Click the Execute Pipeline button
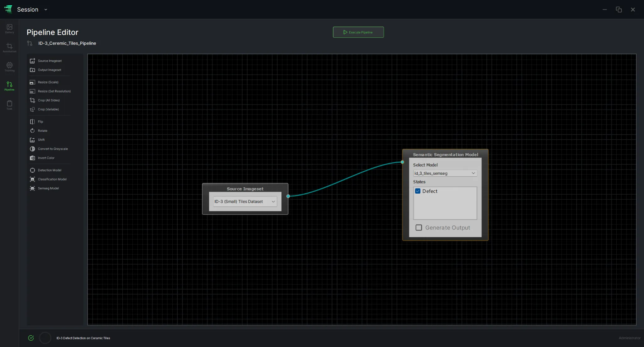The height and width of the screenshot is (347, 644). point(358,32)
